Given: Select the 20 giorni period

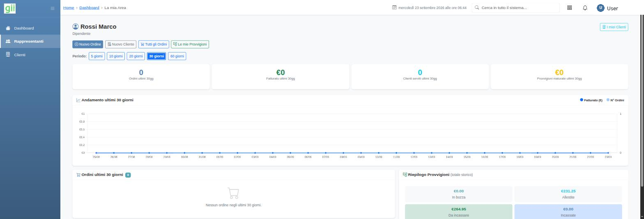Looking at the screenshot, I should (x=136, y=56).
